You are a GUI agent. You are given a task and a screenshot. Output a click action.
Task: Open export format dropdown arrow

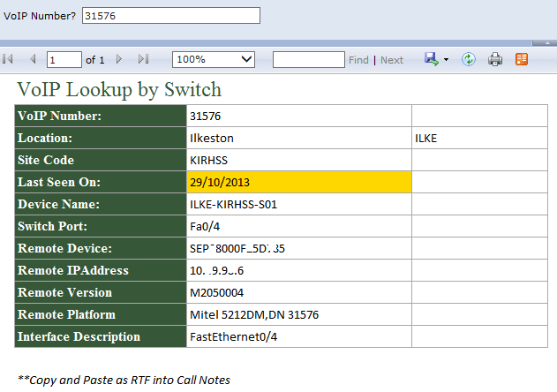coord(446,60)
